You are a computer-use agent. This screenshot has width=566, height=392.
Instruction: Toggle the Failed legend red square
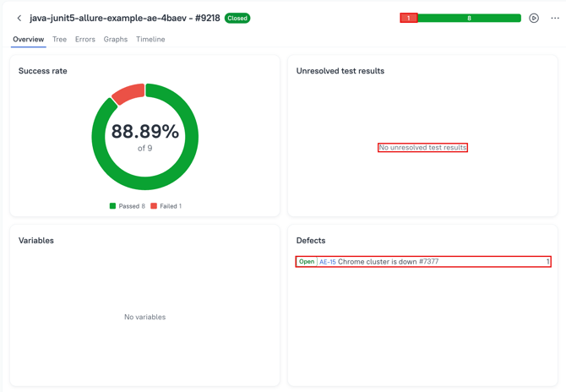click(x=154, y=206)
